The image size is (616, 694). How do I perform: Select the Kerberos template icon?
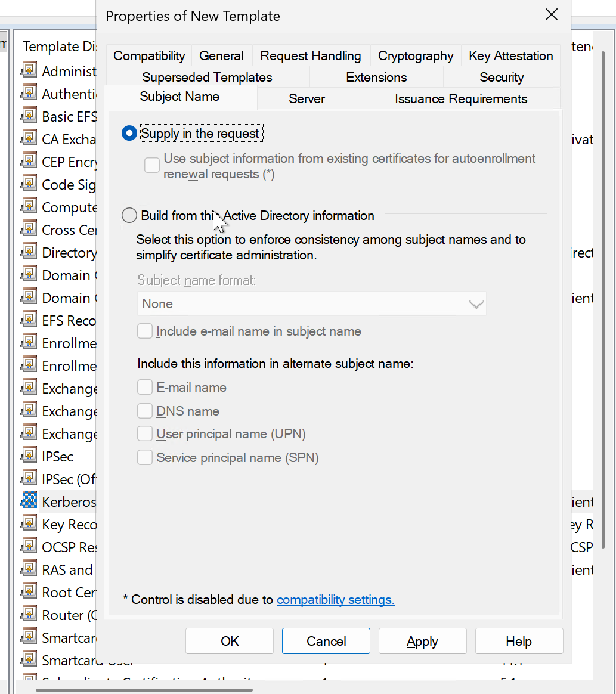[x=29, y=501]
